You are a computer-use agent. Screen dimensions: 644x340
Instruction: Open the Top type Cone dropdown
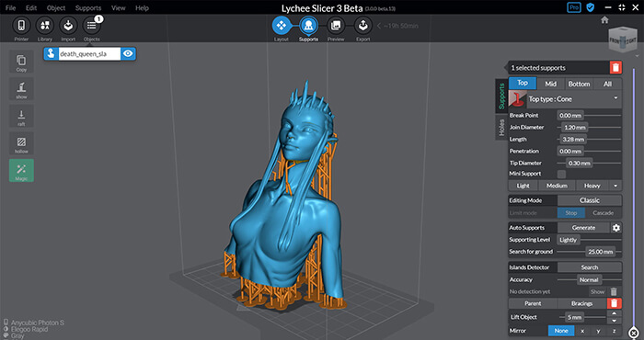pyautogui.click(x=574, y=99)
